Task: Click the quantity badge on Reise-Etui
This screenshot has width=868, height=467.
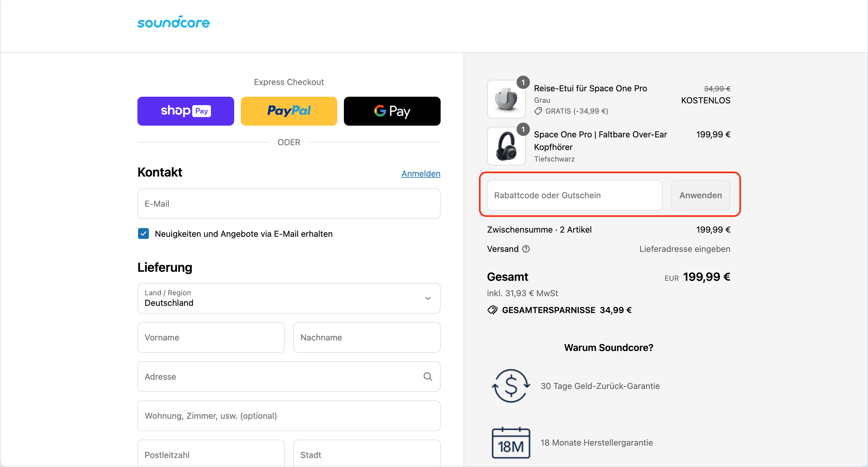Action: coord(523,82)
